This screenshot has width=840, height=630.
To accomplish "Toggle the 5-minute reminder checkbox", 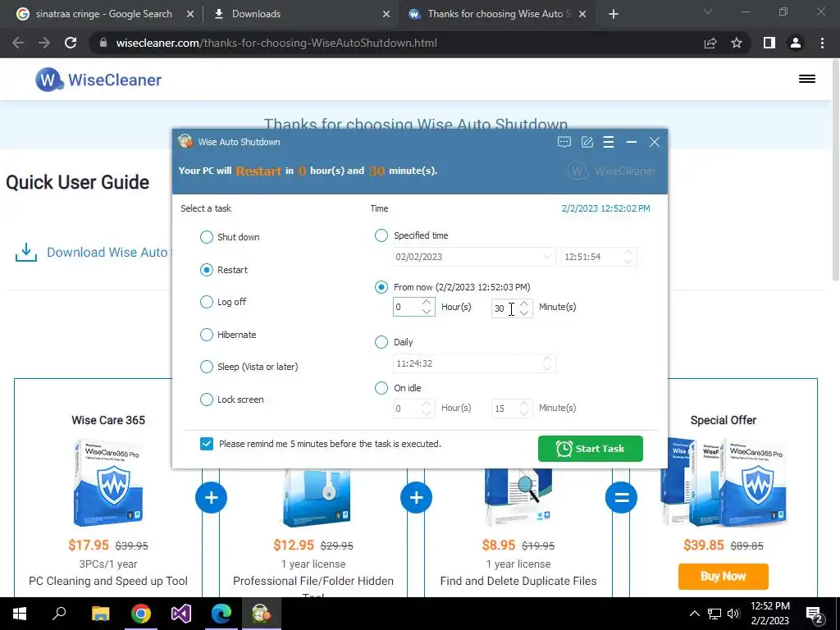I will 206,444.
